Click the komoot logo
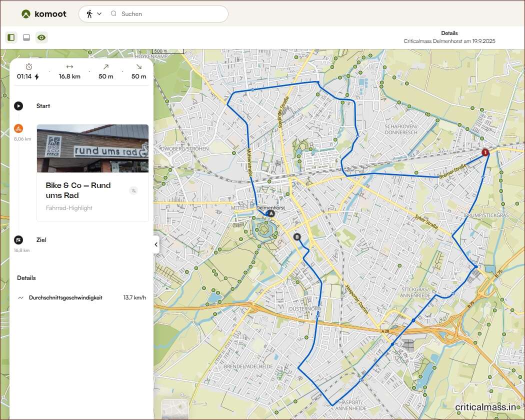The width and height of the screenshot is (525, 420). pyautogui.click(x=44, y=14)
